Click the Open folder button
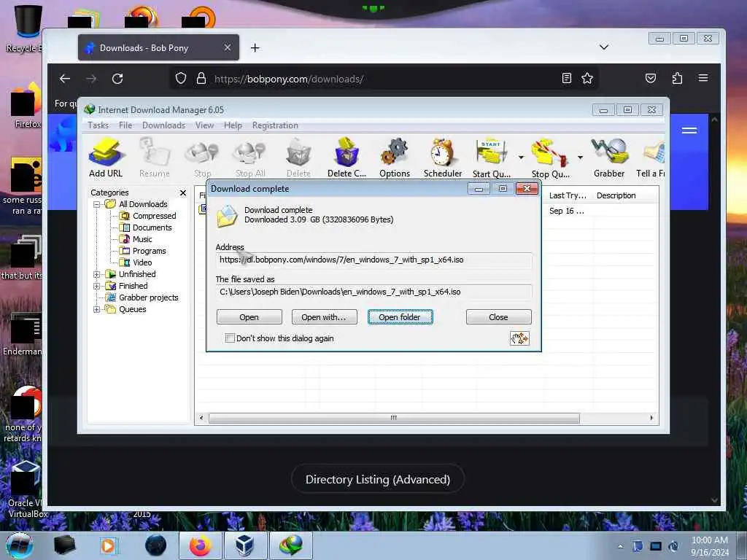Image resolution: width=747 pixels, height=560 pixels. pyautogui.click(x=400, y=317)
